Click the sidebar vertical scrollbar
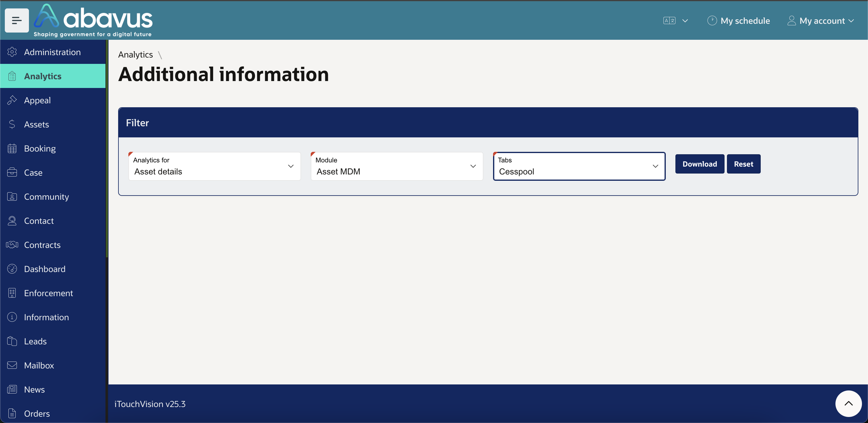 107,148
